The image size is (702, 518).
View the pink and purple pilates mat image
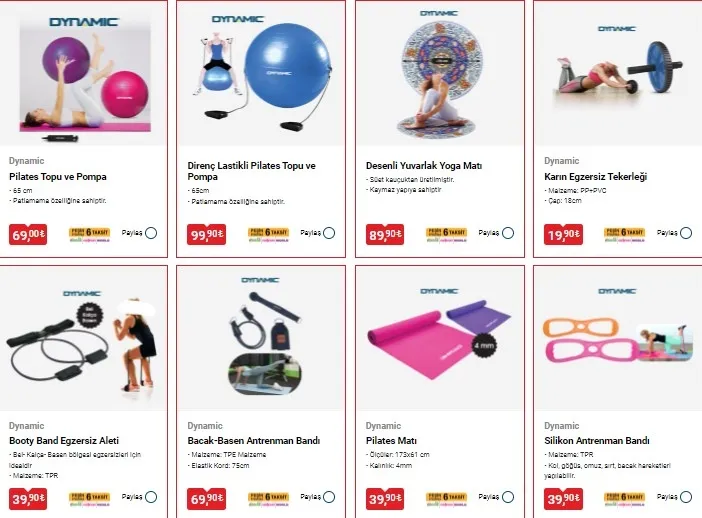(440, 338)
